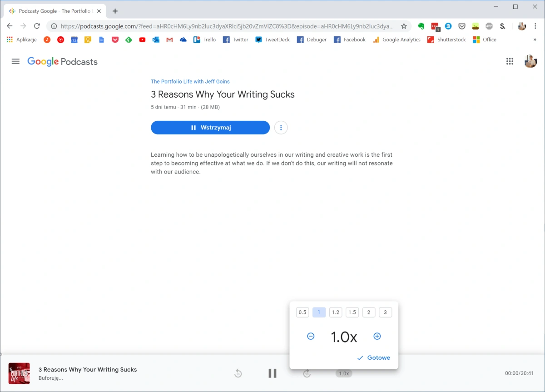The image size is (545, 392).
Task: Open the Gmail bookmark icon
Action: click(169, 40)
